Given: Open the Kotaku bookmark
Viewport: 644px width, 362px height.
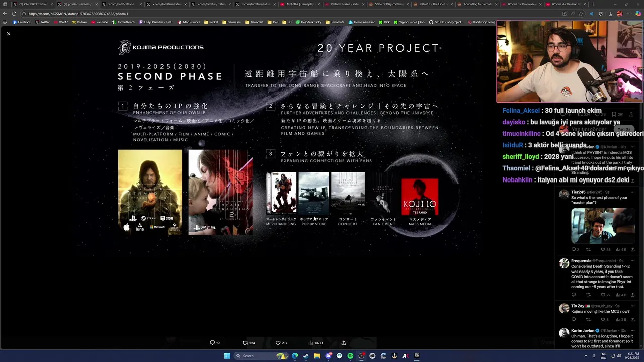Looking at the screenshot, I should click(79, 22).
